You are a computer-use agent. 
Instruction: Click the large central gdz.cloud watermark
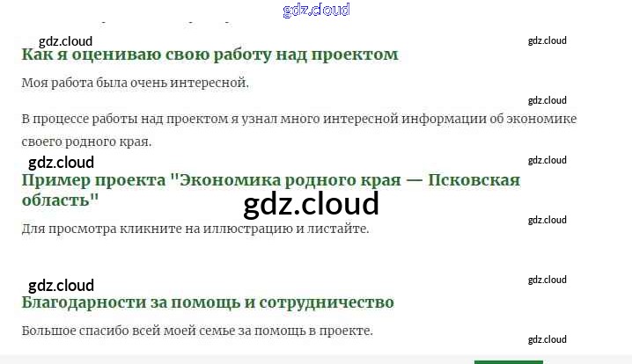(310, 204)
